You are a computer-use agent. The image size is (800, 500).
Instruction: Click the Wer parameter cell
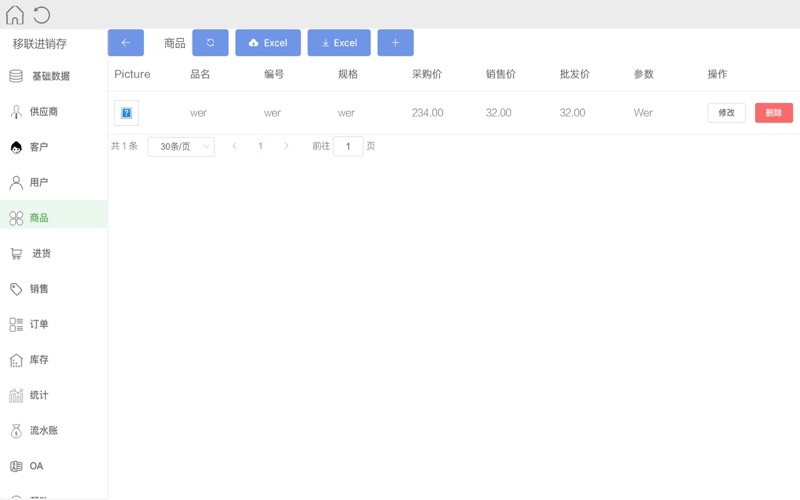(643, 113)
